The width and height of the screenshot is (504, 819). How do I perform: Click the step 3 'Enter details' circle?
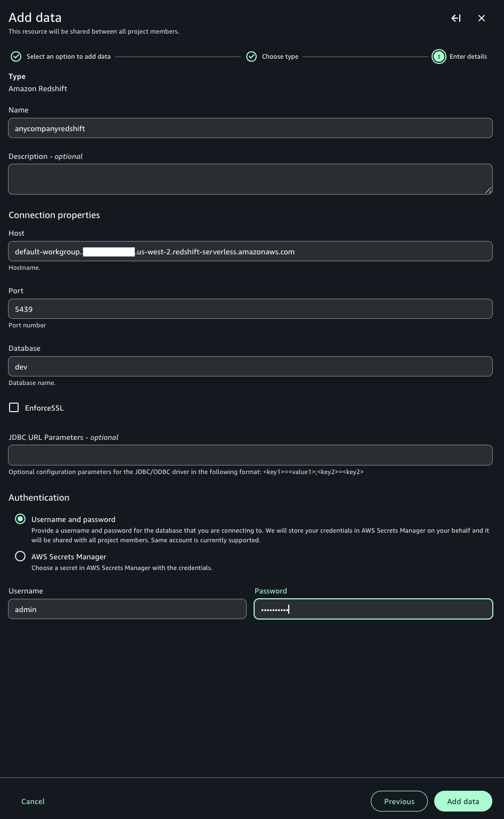[438, 57]
